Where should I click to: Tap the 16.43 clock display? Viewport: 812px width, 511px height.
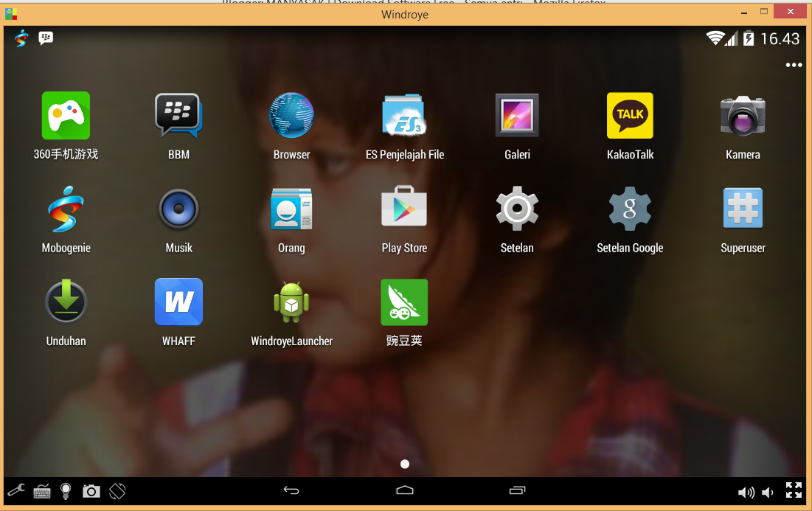pyautogui.click(x=780, y=39)
